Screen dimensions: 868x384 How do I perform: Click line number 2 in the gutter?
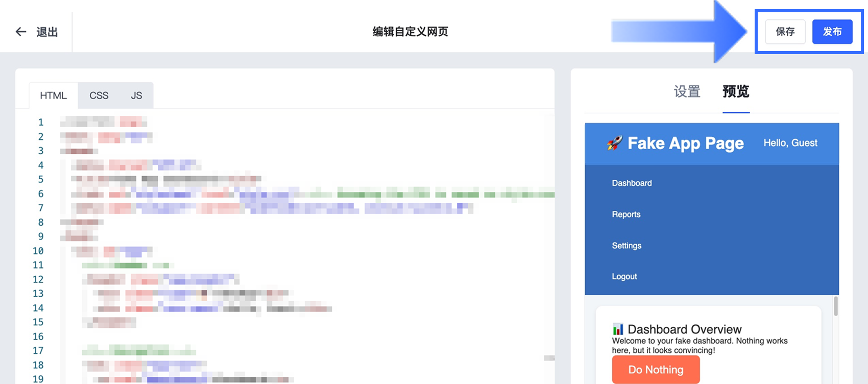tap(41, 136)
